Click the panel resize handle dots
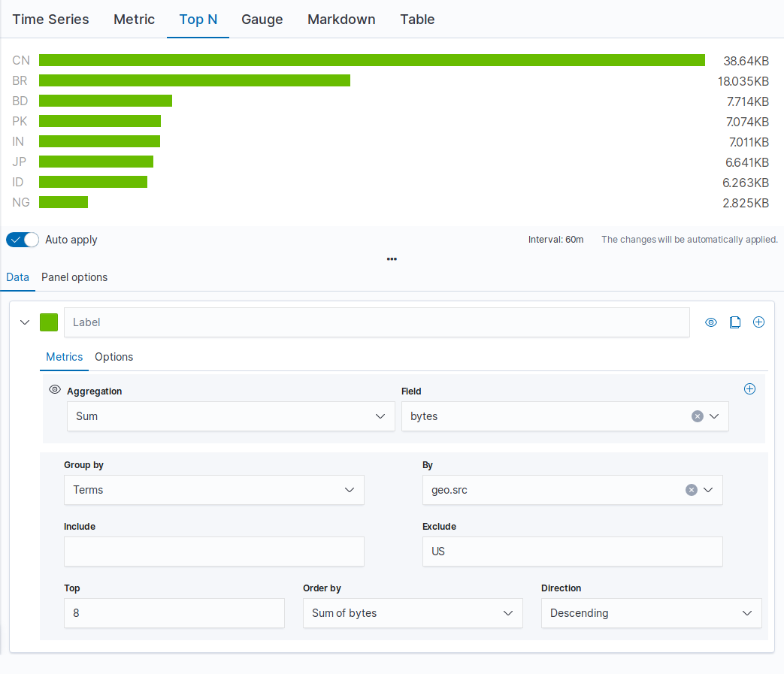Image resolution: width=784 pixels, height=674 pixels. point(392,259)
